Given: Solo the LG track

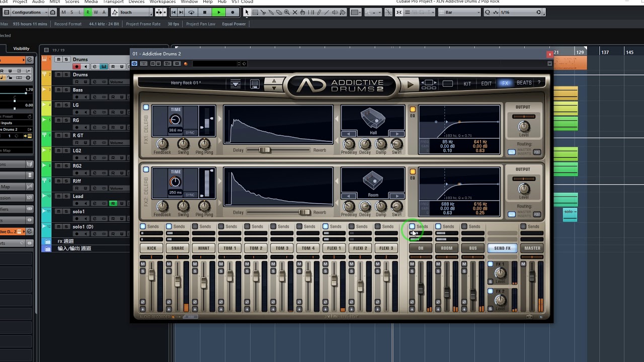Looking at the screenshot, I should (66, 105).
